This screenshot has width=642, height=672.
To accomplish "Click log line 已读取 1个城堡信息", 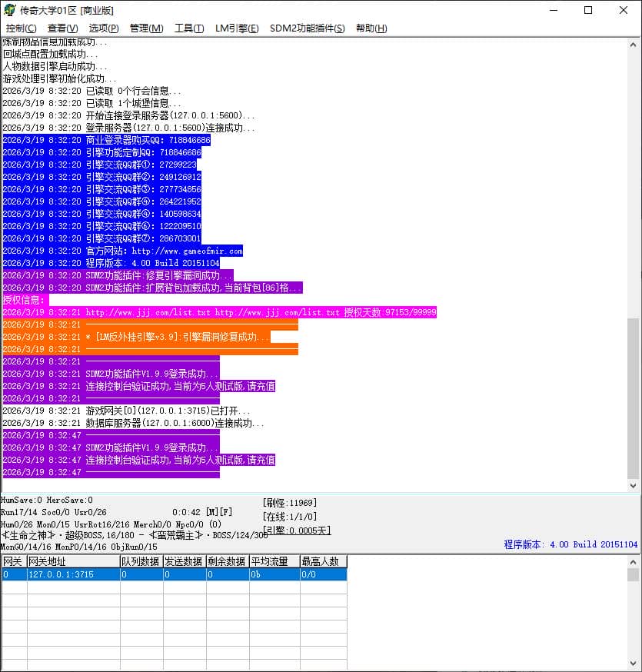I will [91, 103].
